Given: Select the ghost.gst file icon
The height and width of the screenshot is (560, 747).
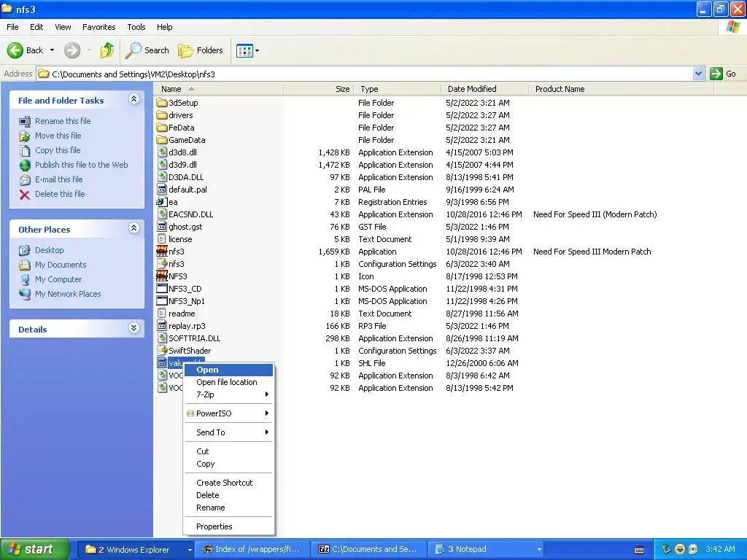Looking at the screenshot, I should pos(162,226).
